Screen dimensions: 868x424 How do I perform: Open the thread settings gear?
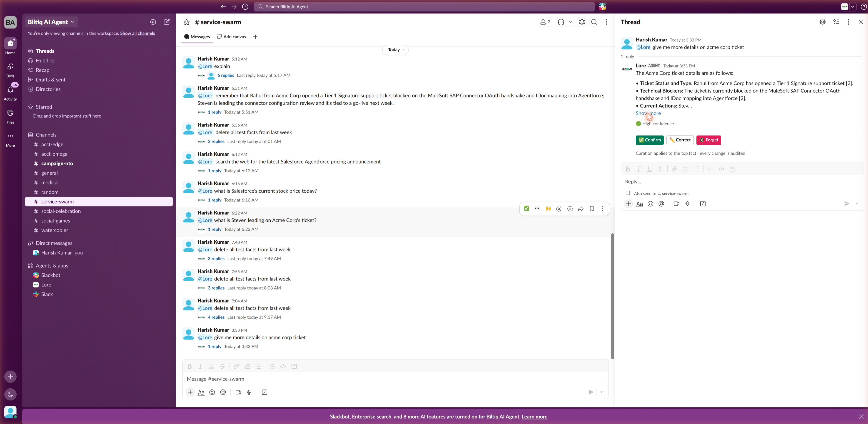(x=823, y=22)
